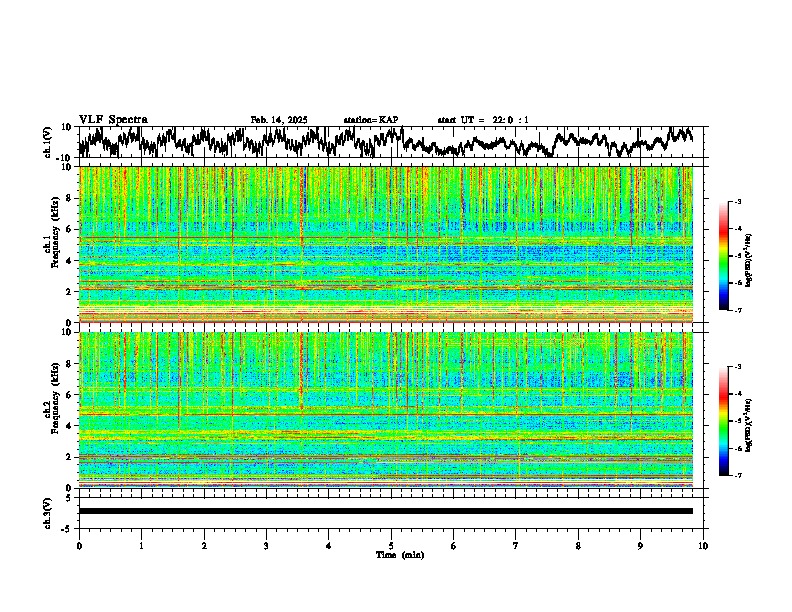Click the "-7" label on the lower color scale
The image size is (792, 612).
click(737, 475)
